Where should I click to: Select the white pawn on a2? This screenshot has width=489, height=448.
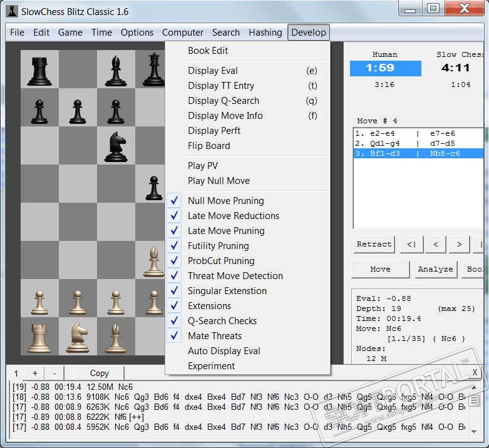tap(39, 302)
